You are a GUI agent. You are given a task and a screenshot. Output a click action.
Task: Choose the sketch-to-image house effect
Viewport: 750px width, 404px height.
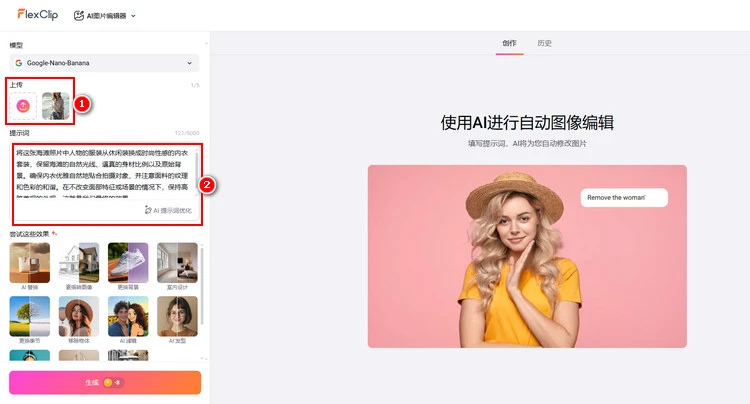point(79,263)
